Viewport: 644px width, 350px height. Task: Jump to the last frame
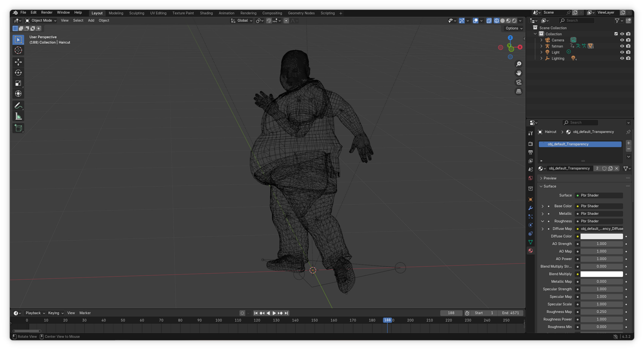pyautogui.click(x=286, y=313)
